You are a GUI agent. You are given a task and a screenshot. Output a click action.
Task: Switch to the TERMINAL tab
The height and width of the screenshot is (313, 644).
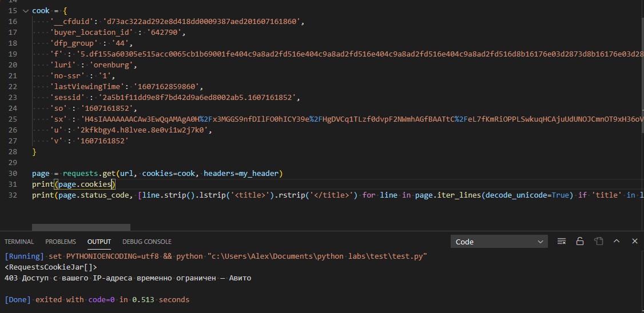tap(19, 242)
